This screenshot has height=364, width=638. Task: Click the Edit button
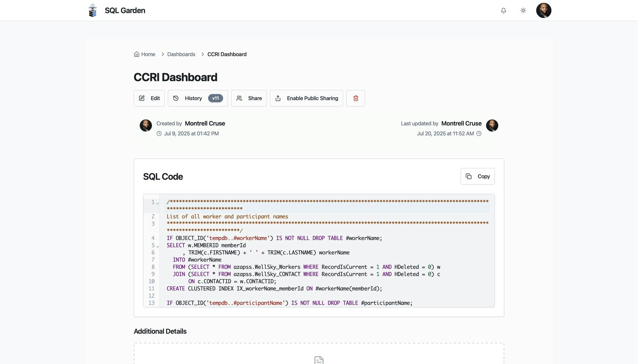[x=149, y=98]
